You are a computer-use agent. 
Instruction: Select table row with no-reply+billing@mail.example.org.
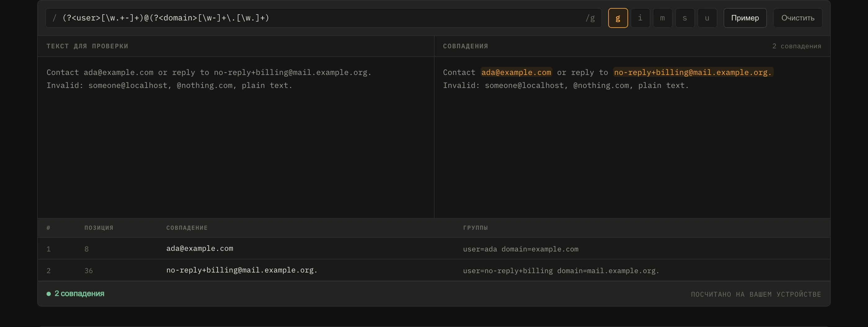point(434,270)
